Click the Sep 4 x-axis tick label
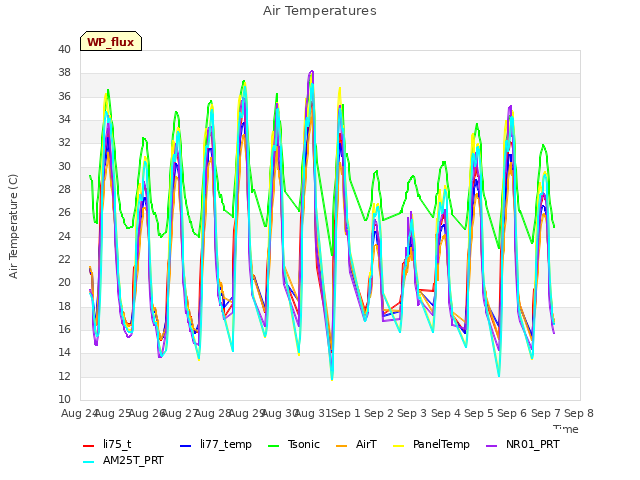This screenshot has height=480, width=640. coord(446,413)
